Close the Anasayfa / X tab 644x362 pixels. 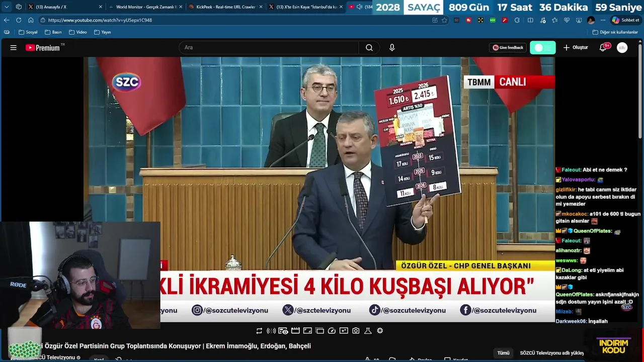pyautogui.click(x=100, y=7)
